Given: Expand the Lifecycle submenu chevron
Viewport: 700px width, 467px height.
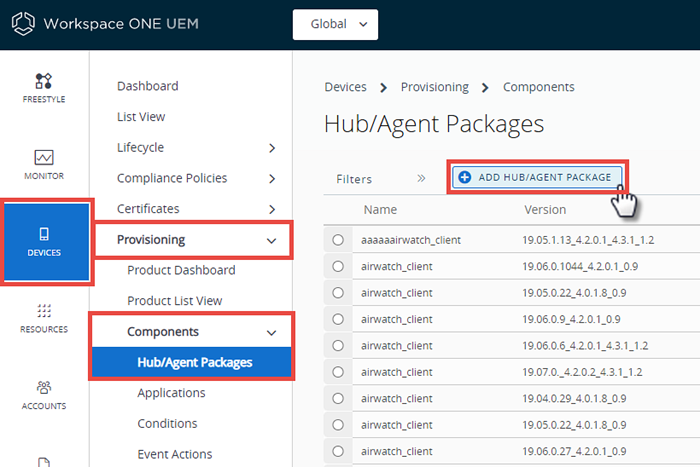Looking at the screenshot, I should 272,148.
